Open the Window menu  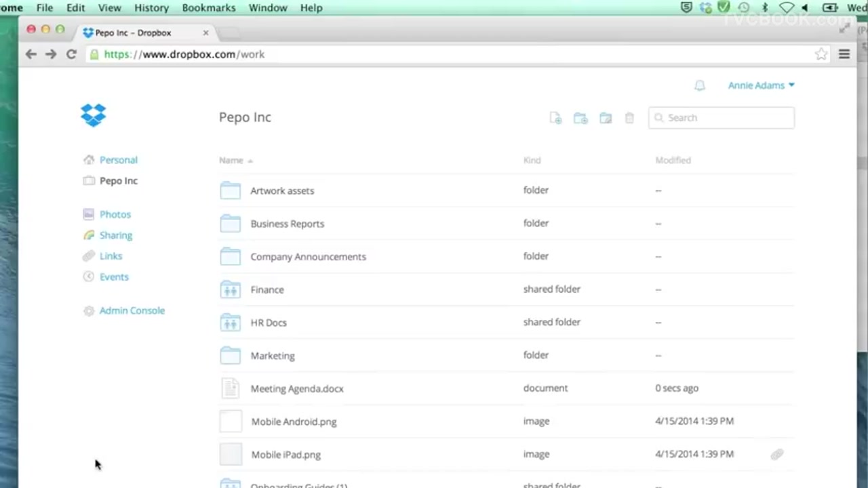(268, 7)
